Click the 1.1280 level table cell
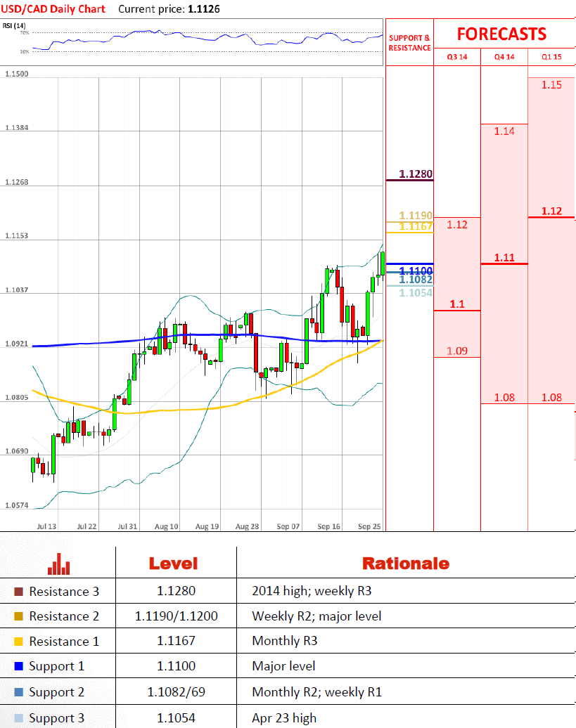Image resolution: width=576 pixels, height=728 pixels. pyautogui.click(x=176, y=591)
